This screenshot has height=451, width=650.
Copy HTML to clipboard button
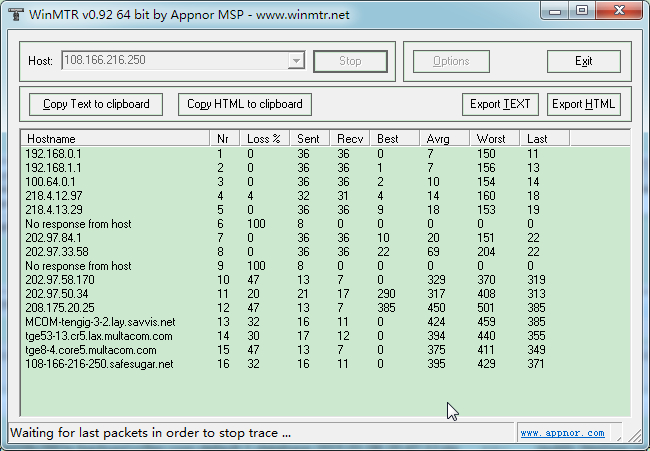tap(245, 104)
